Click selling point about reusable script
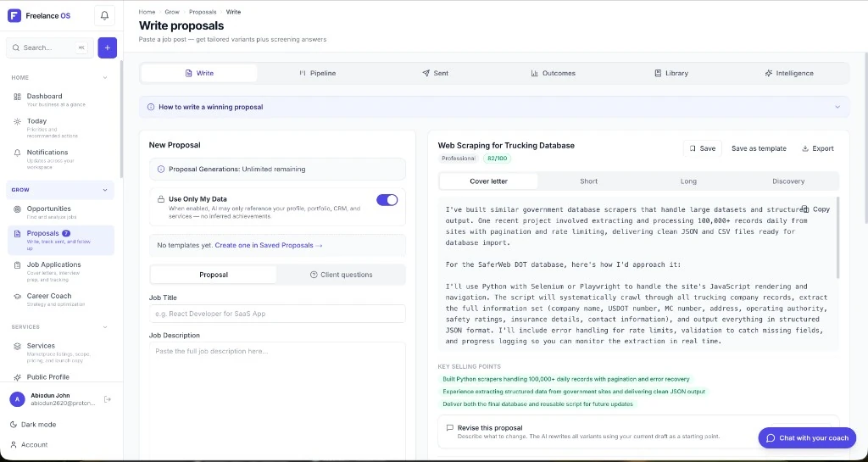Image resolution: width=868 pixels, height=462 pixels. [x=537, y=404]
